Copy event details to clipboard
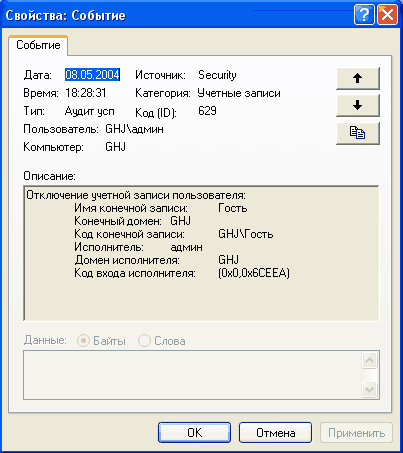Viewport: 403px width, 453px height. coord(358,133)
